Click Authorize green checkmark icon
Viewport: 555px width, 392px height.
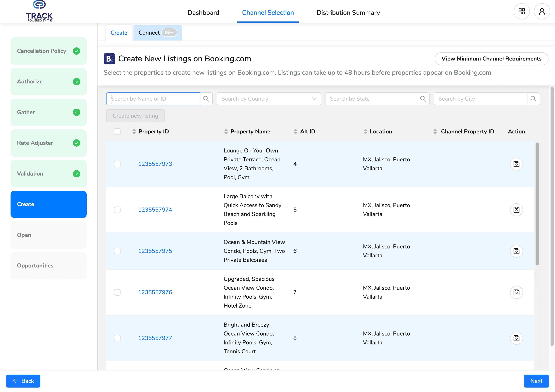[x=77, y=82]
